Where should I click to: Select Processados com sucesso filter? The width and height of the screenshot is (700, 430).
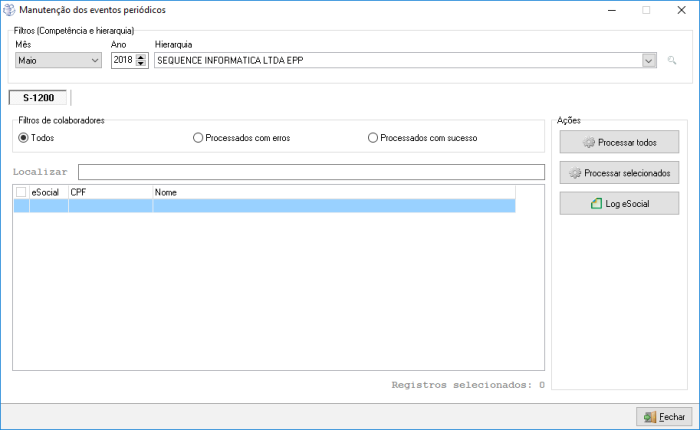[374, 137]
